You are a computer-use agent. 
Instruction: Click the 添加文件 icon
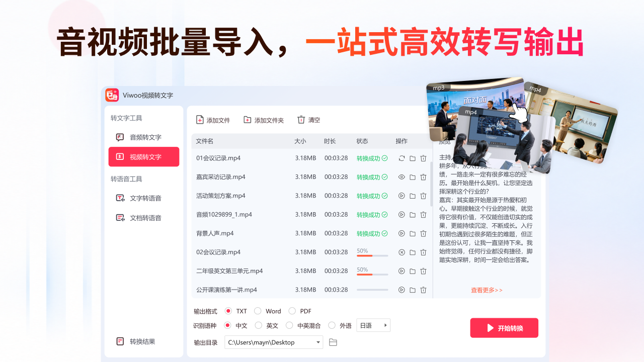coord(200,120)
